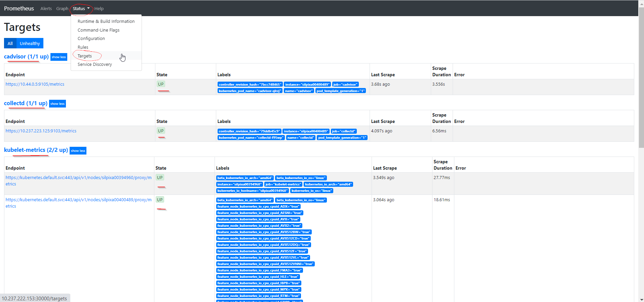Screen dimensions: 644x302
Task: Click the cpu_cpuid_MPX="true" feature label
Action: click(x=259, y=289)
